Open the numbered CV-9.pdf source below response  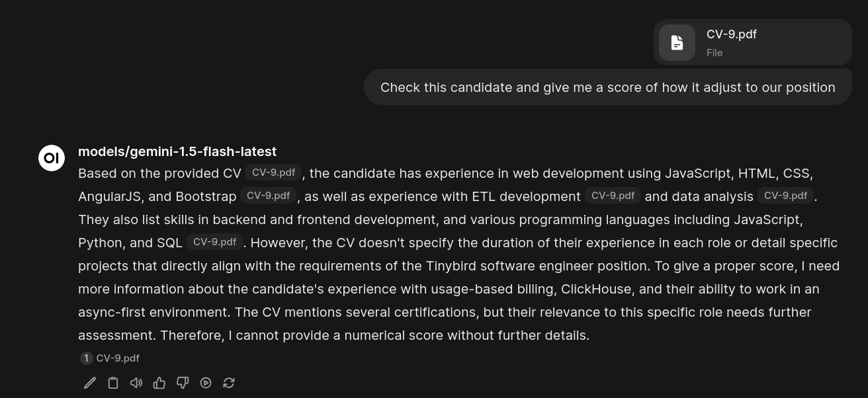tap(118, 358)
